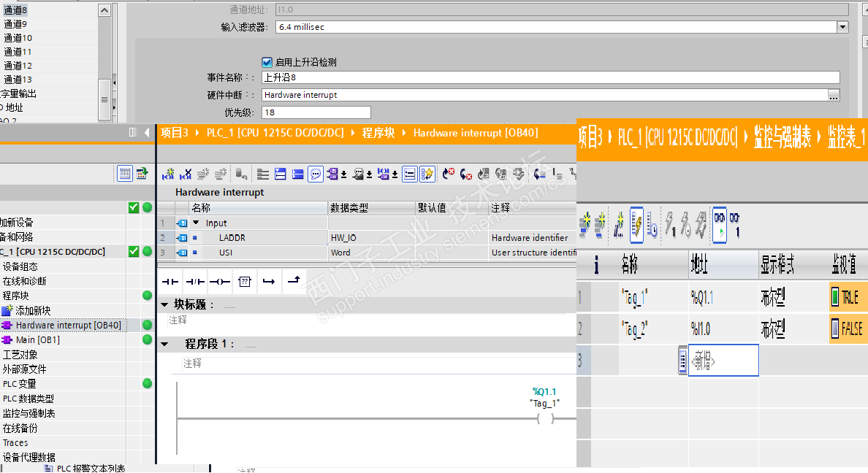Click open branch arrow instruction
The width and height of the screenshot is (868, 473).
(269, 282)
